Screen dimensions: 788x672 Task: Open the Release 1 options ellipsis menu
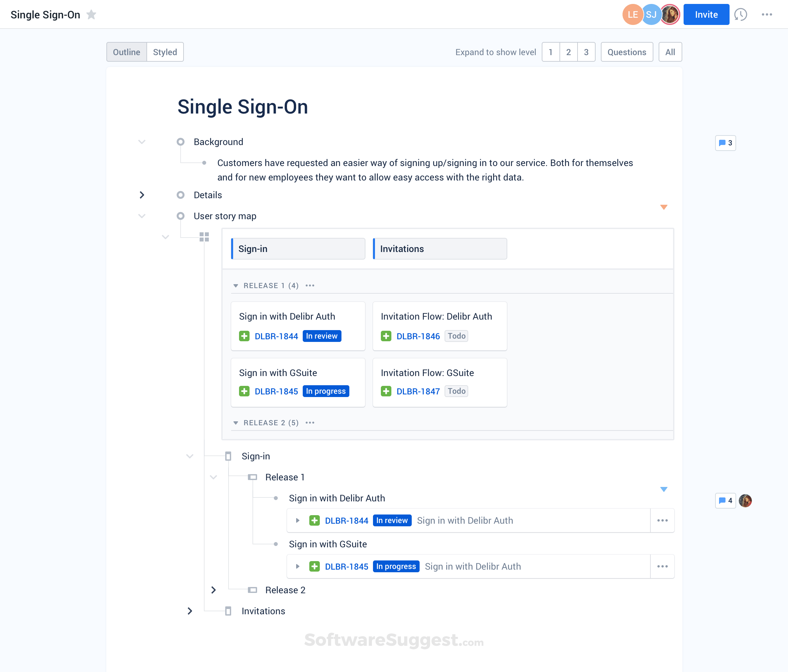310,285
